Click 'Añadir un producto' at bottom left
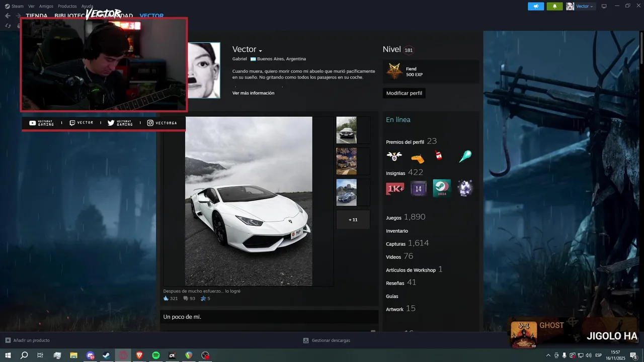Screen dimensions: 644x362 click(28, 340)
